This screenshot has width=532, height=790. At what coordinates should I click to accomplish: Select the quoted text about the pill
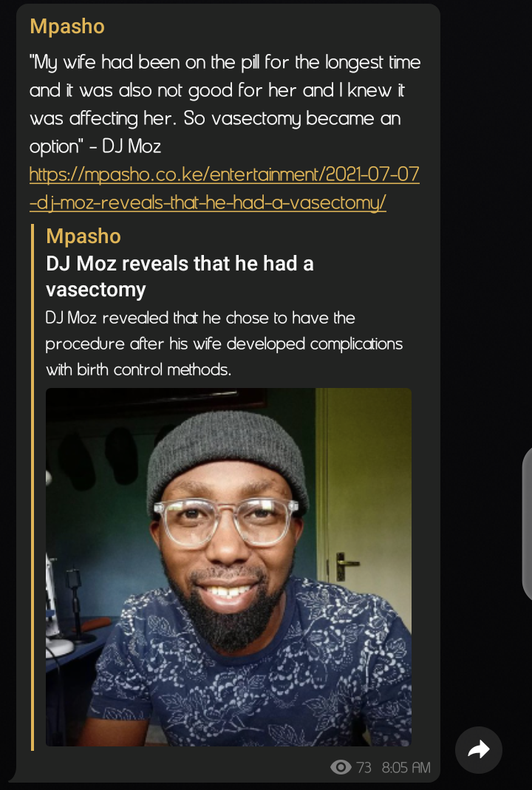pos(225,104)
